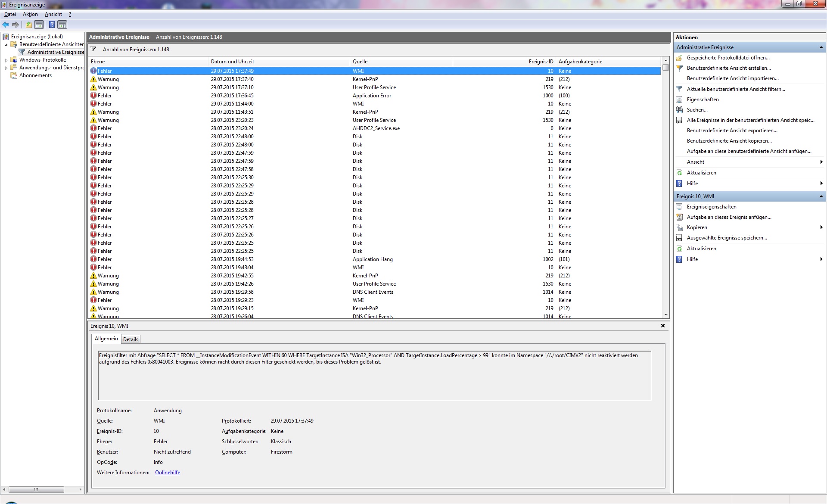Click the Ereigniseigenschaften icon in Aktionen

coord(679,207)
